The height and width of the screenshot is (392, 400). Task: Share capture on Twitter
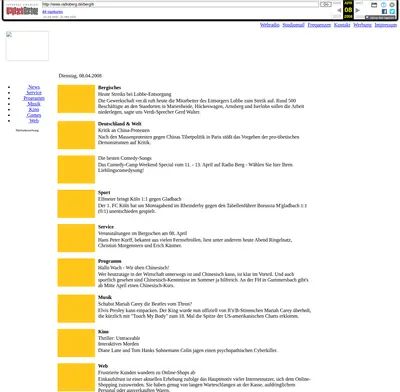[x=392, y=11]
